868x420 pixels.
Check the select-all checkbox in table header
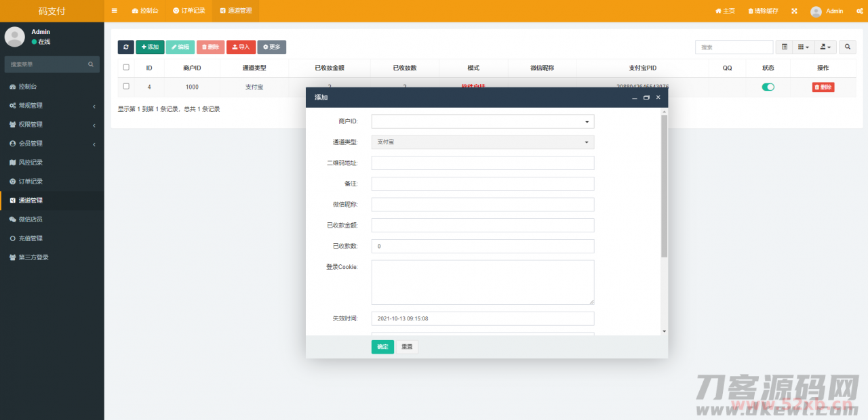(x=126, y=67)
